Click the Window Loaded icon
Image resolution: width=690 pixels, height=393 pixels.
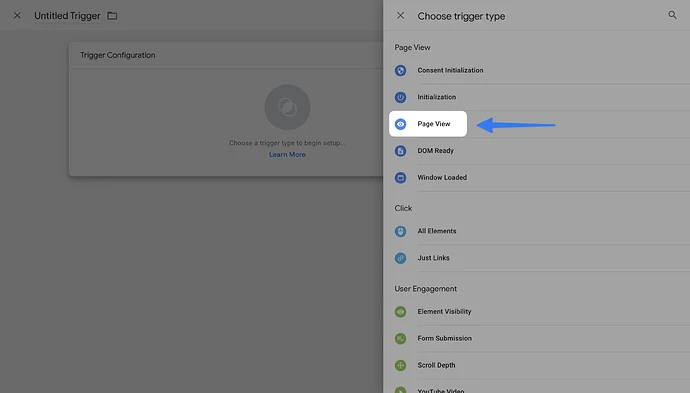(400, 178)
